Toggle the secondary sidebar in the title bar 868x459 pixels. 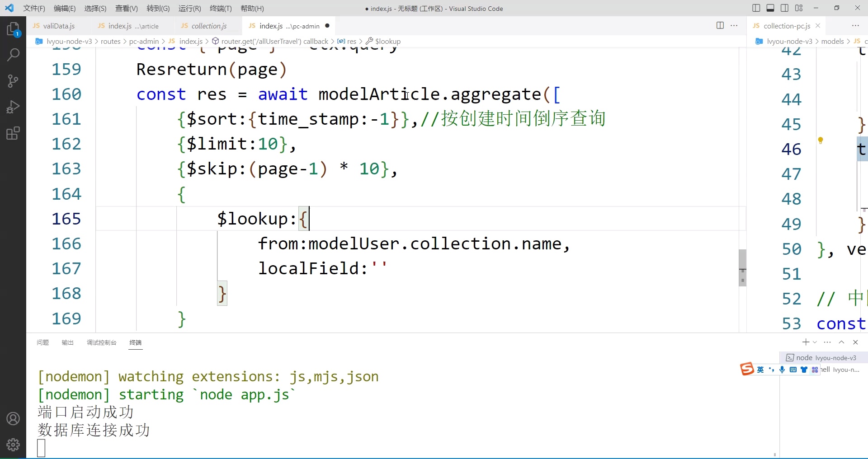[x=785, y=8]
